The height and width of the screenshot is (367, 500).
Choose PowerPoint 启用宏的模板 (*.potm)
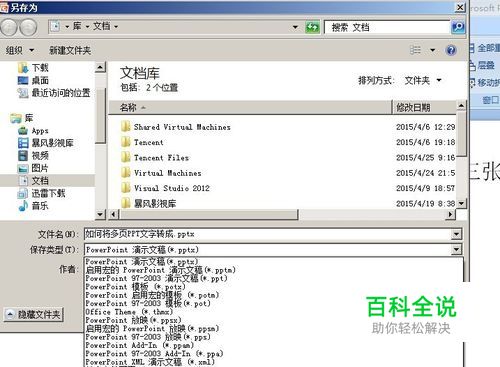[152, 295]
